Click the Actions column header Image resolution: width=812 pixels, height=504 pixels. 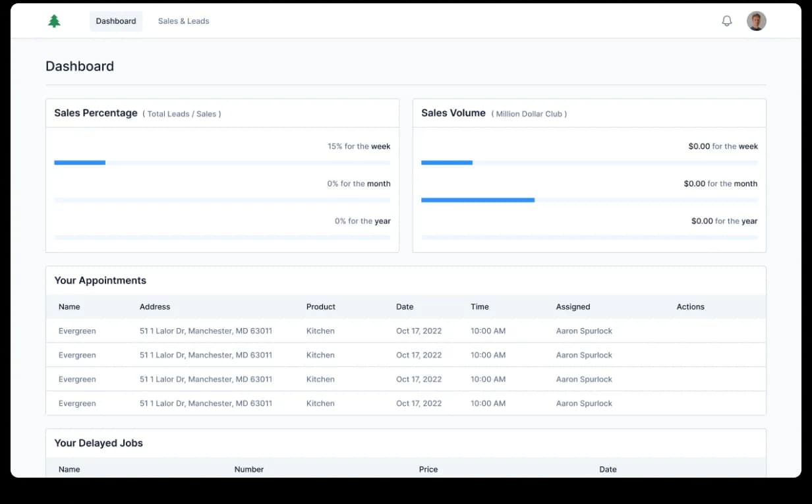[691, 307]
